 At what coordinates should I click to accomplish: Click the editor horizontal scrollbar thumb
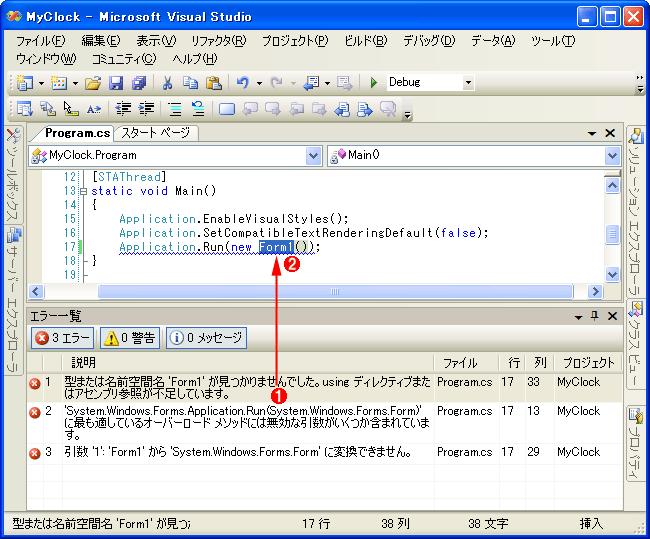[x=336, y=291]
